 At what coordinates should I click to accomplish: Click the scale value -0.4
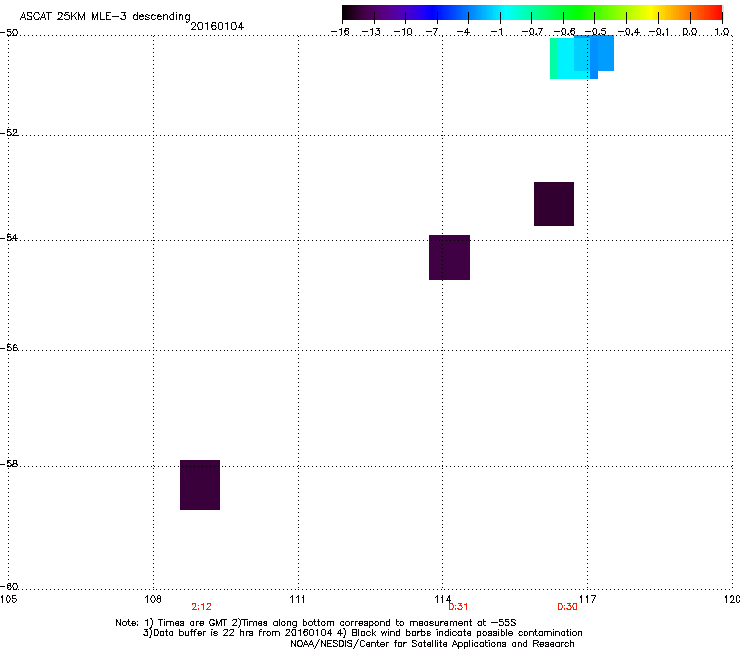click(629, 32)
